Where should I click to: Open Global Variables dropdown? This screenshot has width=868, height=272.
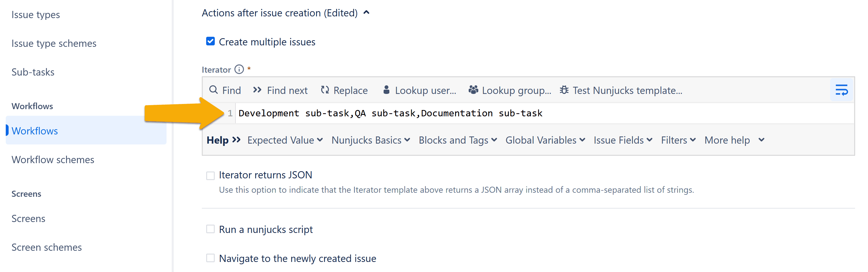coord(545,140)
